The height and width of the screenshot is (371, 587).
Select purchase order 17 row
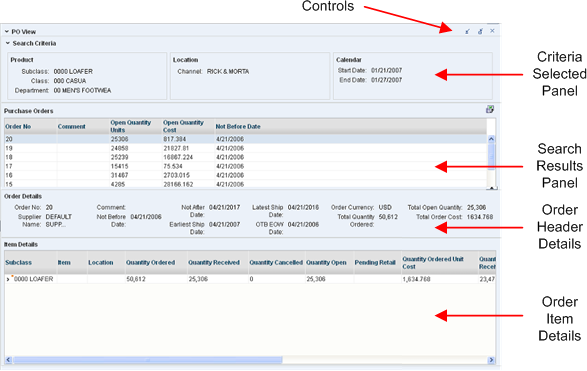click(x=246, y=166)
